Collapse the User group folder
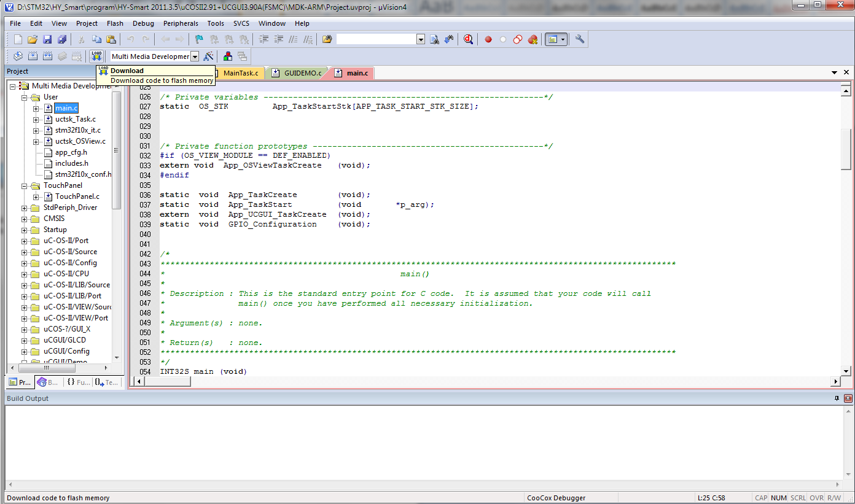855x504 pixels. [25, 97]
